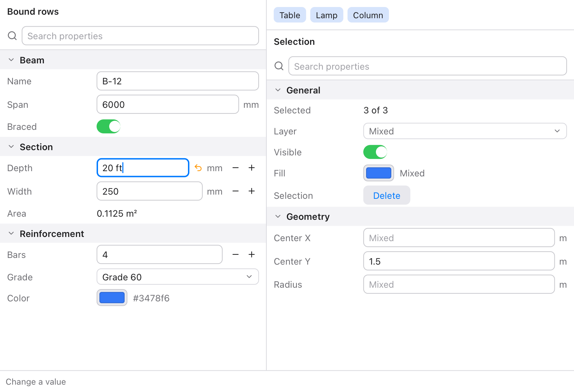This screenshot has width=574, height=392.
Task: Open the reinforcement Color swatch
Action: (112, 298)
